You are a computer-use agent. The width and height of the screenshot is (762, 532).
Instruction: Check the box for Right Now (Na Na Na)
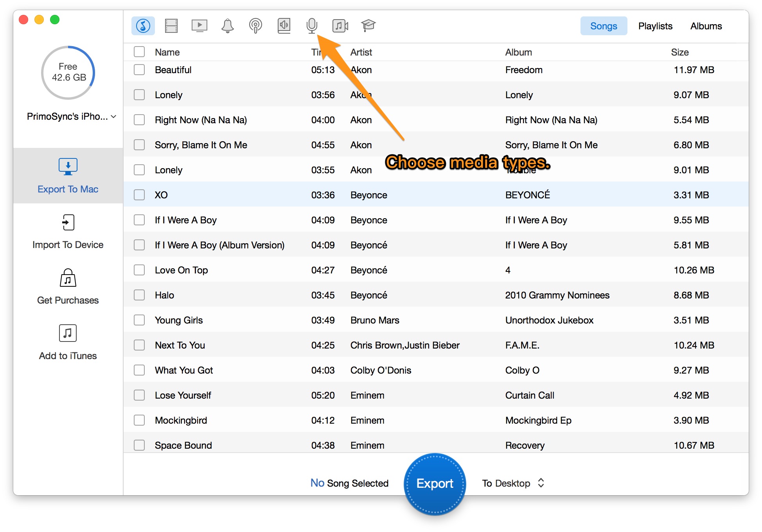point(139,120)
